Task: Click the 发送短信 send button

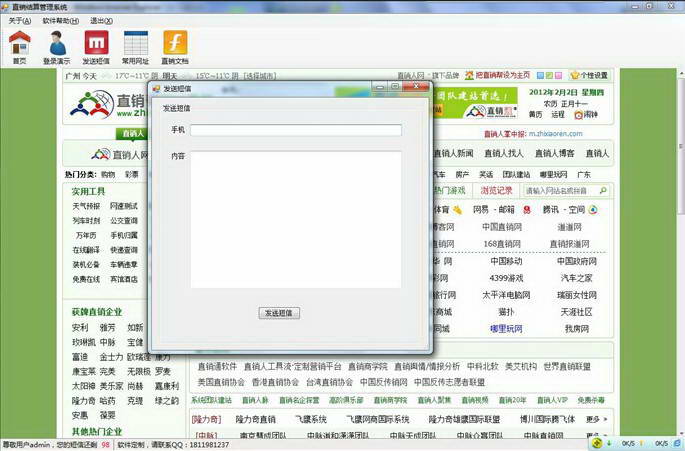Action: pos(279,313)
